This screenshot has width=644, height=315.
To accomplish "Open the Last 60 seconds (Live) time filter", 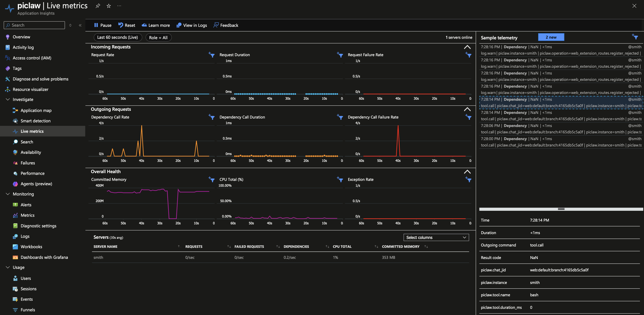I will click(x=118, y=37).
